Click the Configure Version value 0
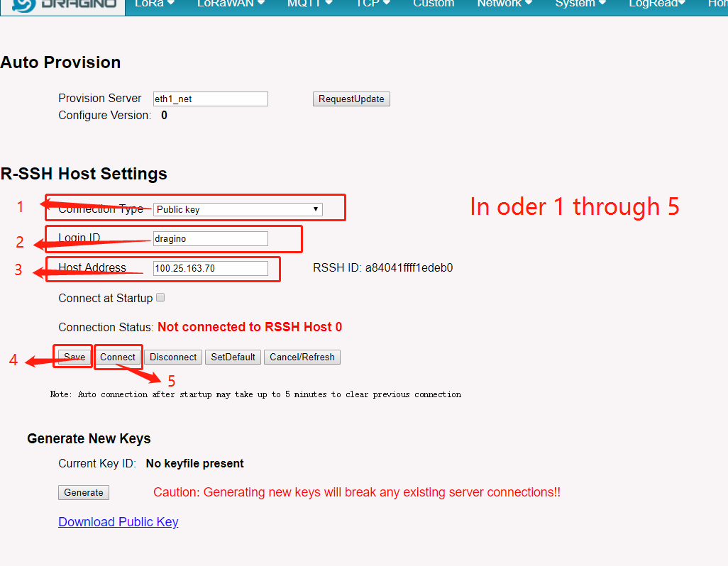 point(164,115)
